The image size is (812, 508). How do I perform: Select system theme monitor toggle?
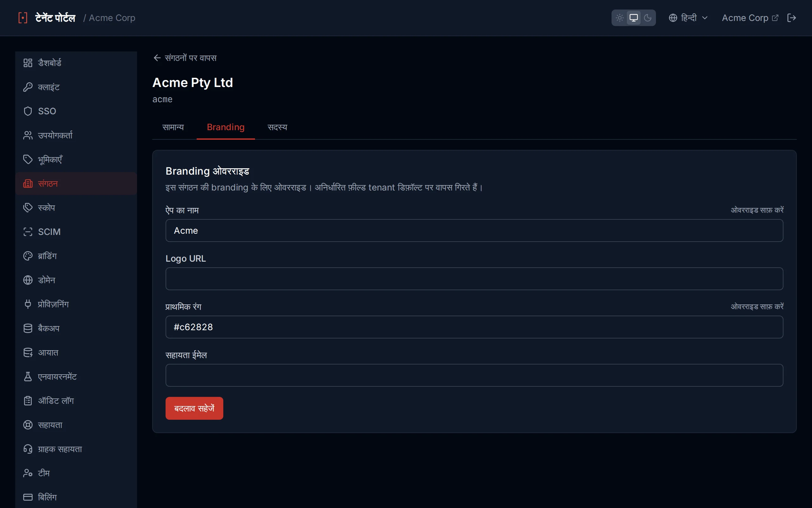[633, 18]
